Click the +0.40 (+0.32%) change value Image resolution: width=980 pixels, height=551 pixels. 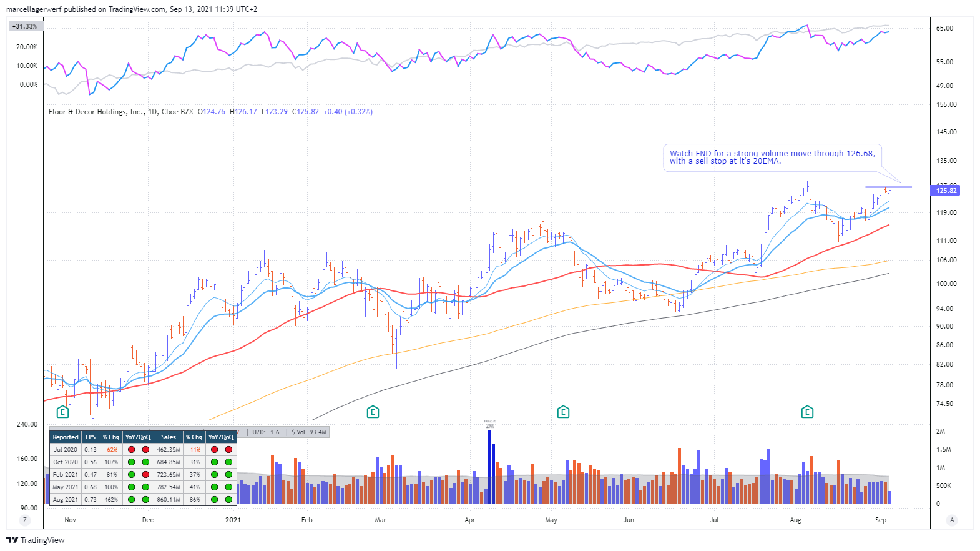coord(348,112)
